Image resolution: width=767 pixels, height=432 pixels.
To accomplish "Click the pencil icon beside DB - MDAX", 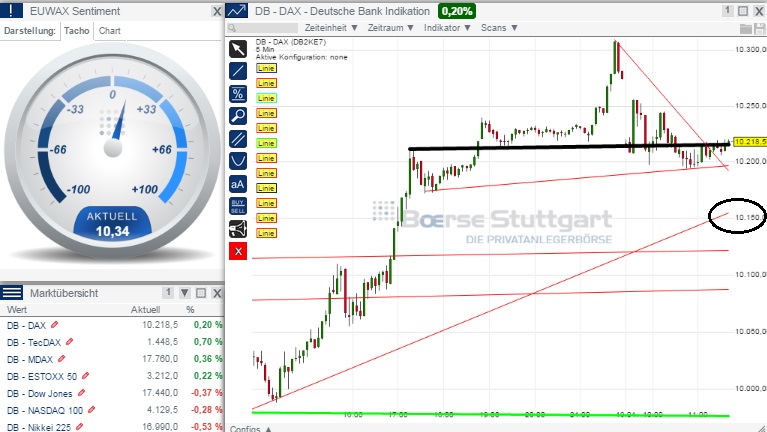I will (x=61, y=359).
